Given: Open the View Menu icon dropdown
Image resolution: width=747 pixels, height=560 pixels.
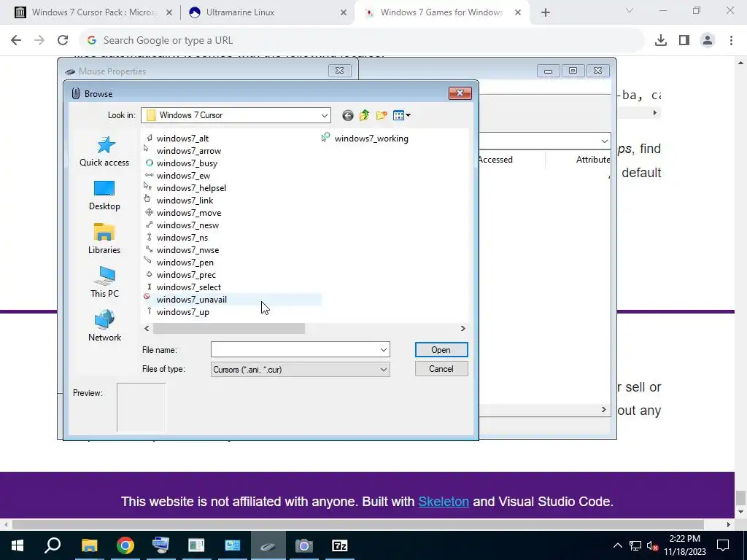Looking at the screenshot, I should point(402,115).
